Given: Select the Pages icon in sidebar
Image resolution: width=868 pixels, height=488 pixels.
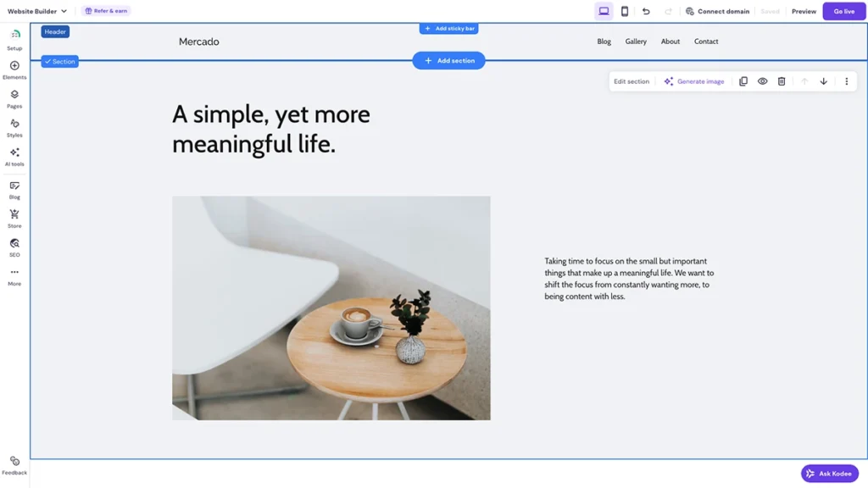Looking at the screenshot, I should coord(14,100).
